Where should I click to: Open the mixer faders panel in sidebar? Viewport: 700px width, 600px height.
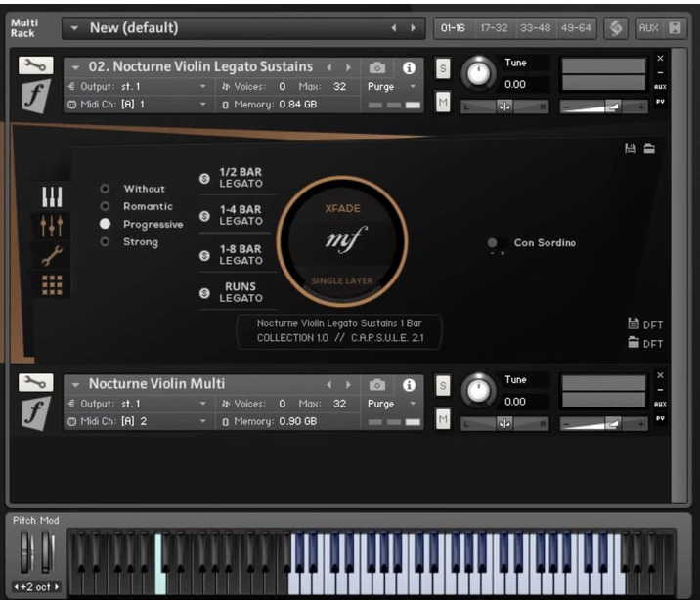click(x=52, y=227)
